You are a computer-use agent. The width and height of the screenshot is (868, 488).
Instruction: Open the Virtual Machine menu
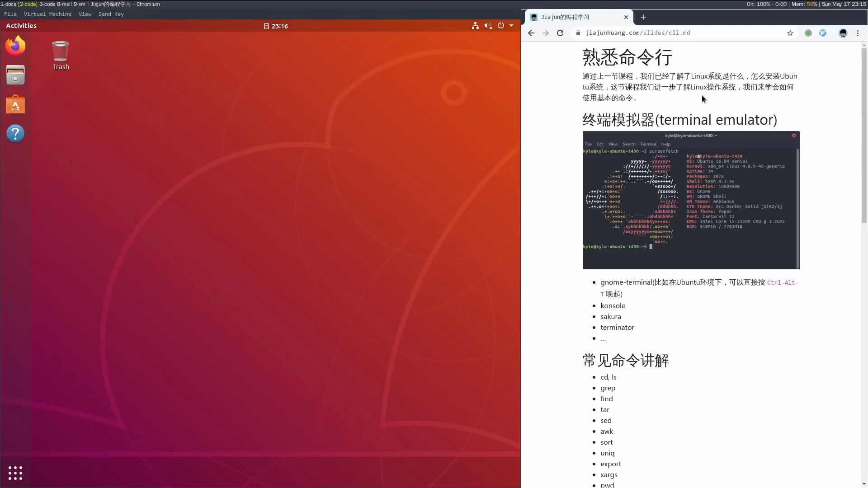(47, 14)
